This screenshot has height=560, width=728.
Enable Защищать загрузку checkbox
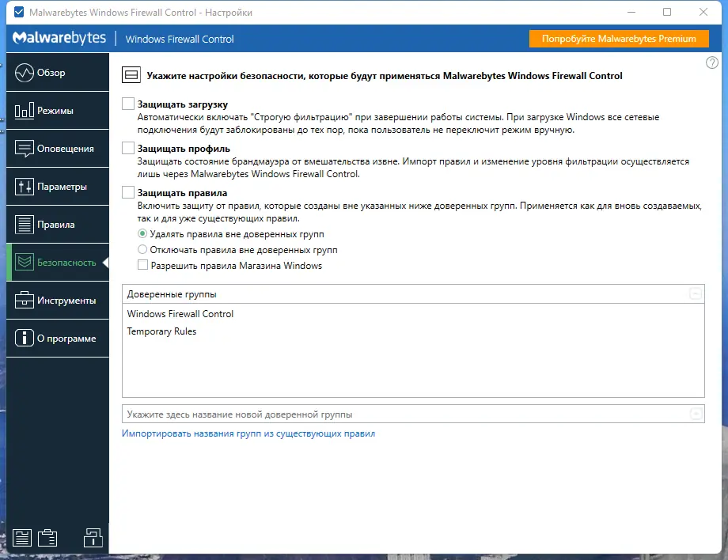(x=128, y=104)
